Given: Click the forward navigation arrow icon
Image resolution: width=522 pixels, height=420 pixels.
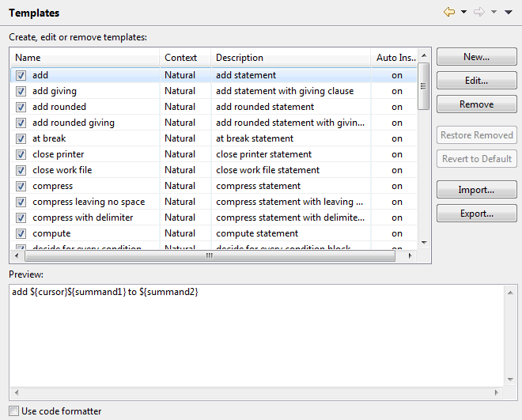Looking at the screenshot, I should [478, 13].
